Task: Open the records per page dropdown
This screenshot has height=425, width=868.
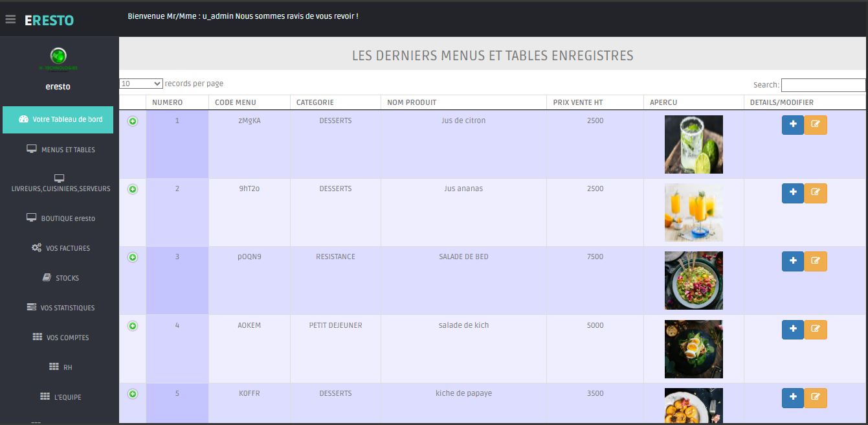Action: tap(141, 84)
